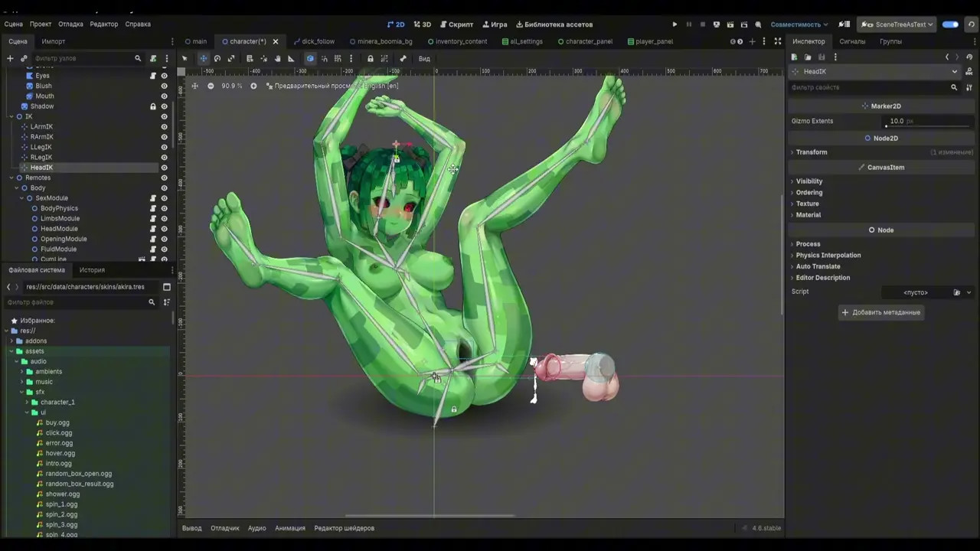Click the file path field showing akira.tres
This screenshot has width=980, height=551.
tap(85, 286)
